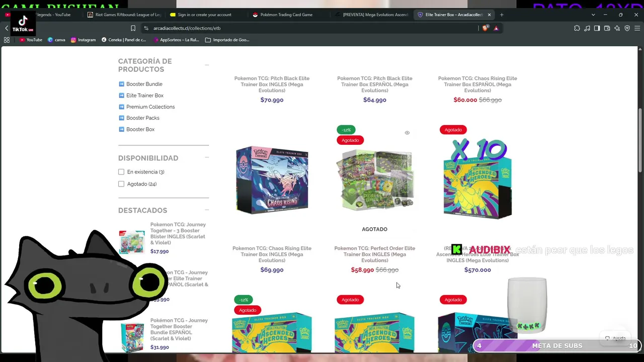This screenshot has width=644, height=362.
Task: Open the apps grid in bookmarks bar
Action: tap(7, 40)
